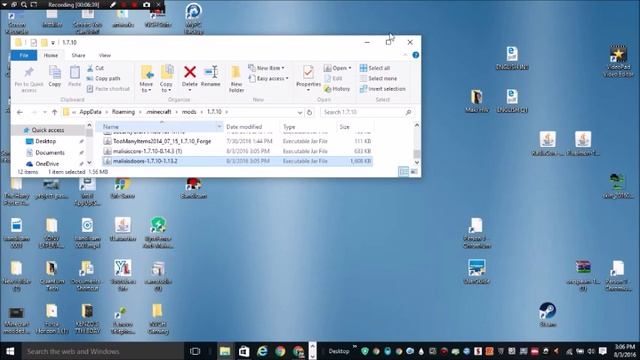Click History in the Open group
This screenshot has height=360, width=640.
337,89
